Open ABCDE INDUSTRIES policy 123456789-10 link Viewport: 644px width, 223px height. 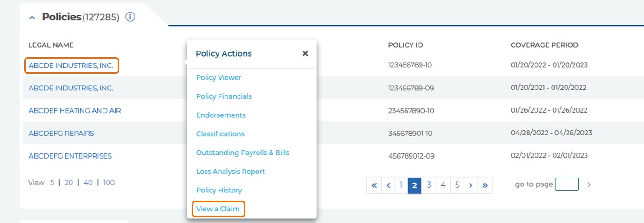[71, 65]
